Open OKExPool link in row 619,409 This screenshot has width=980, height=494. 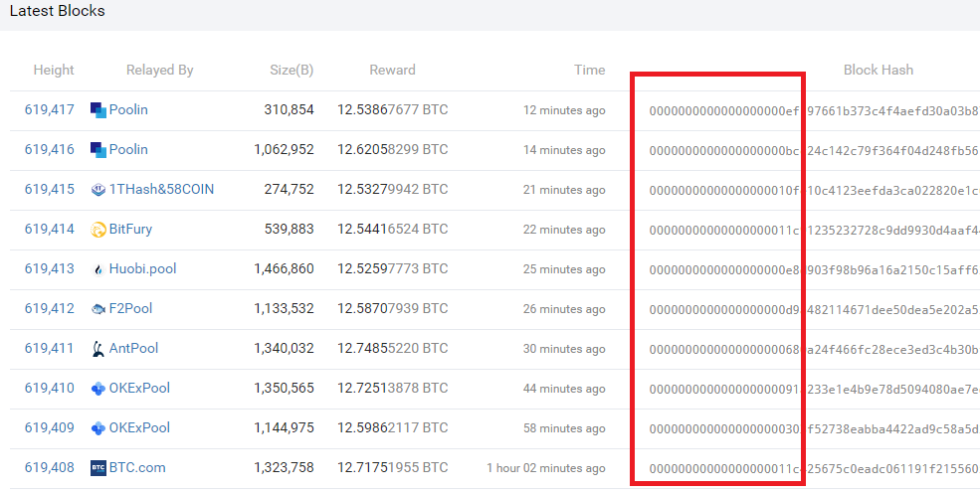(x=139, y=427)
